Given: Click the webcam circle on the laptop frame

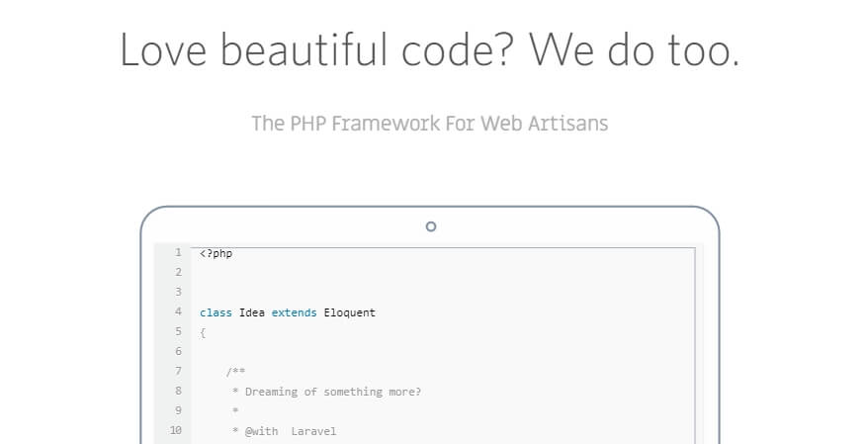Looking at the screenshot, I should pyautogui.click(x=430, y=226).
